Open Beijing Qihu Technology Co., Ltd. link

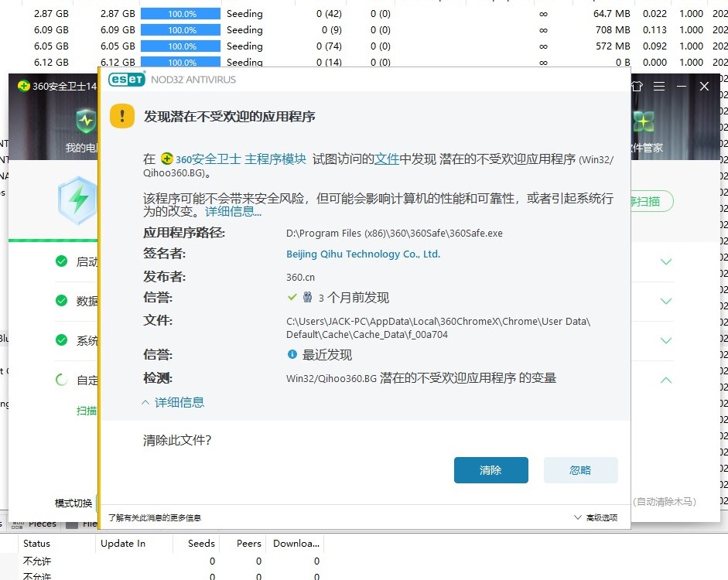coord(363,254)
